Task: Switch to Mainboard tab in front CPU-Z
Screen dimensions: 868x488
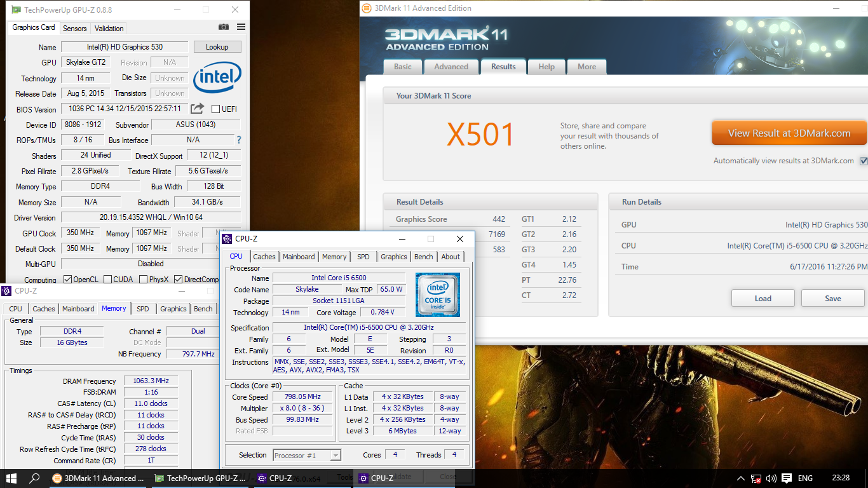Action: [299, 257]
